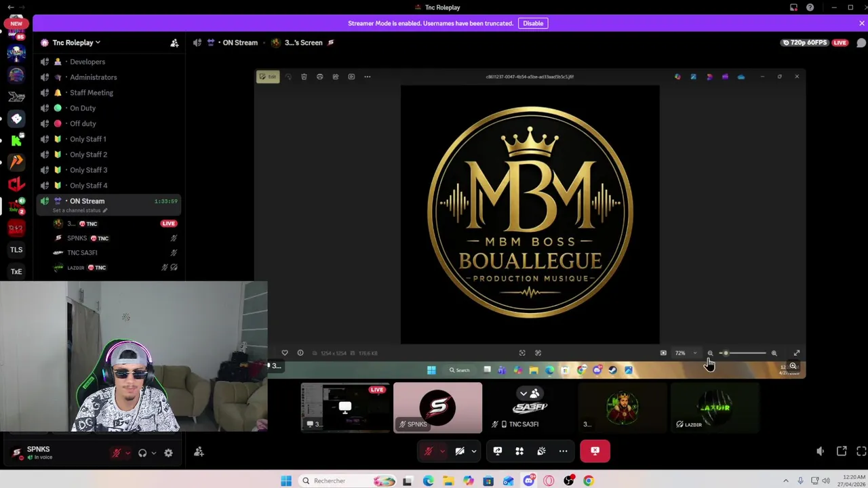868x488 pixels.
Task: Select the On Duty voice channel
Action: 108,108
